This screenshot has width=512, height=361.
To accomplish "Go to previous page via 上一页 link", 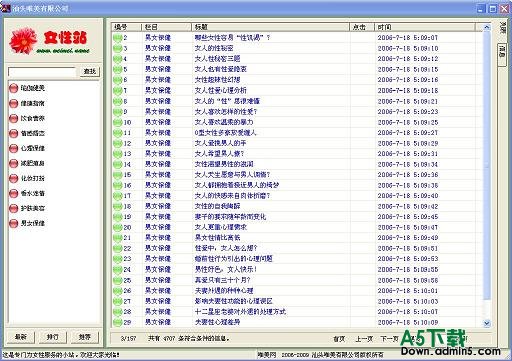I will click(x=364, y=339).
